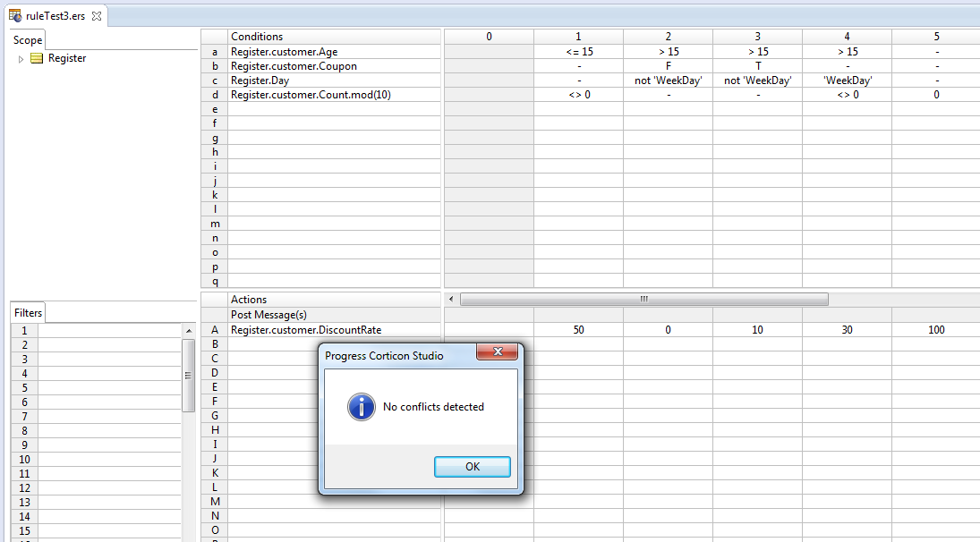Click the ruleTest3.ers file icon
This screenshot has width=980, height=542.
(x=15, y=15)
